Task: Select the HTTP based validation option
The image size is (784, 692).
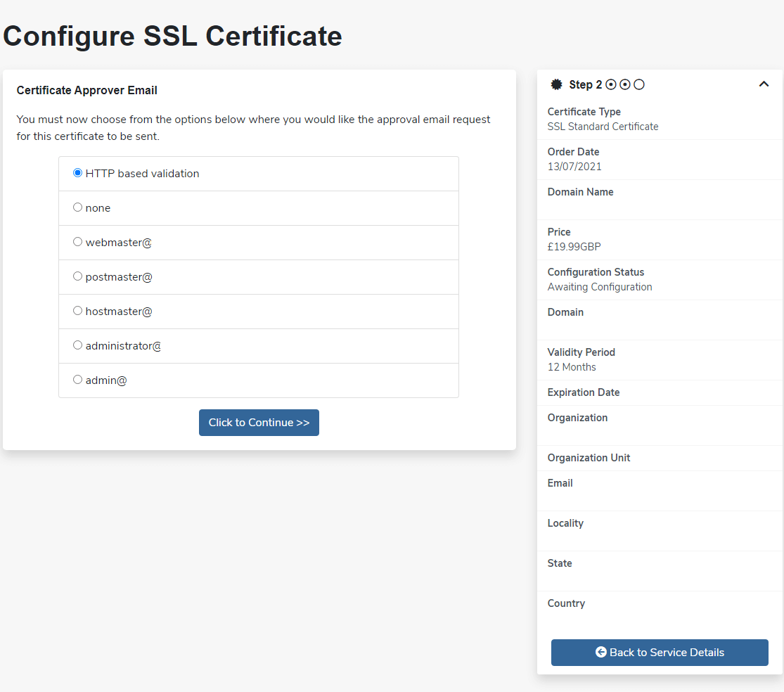Action: point(77,172)
